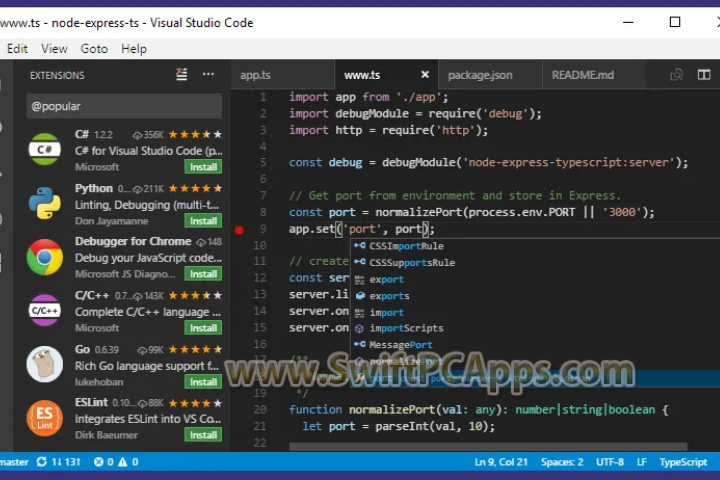Select the ESLint extension icon
Image resolution: width=720 pixels, height=480 pixels.
[x=45, y=418]
